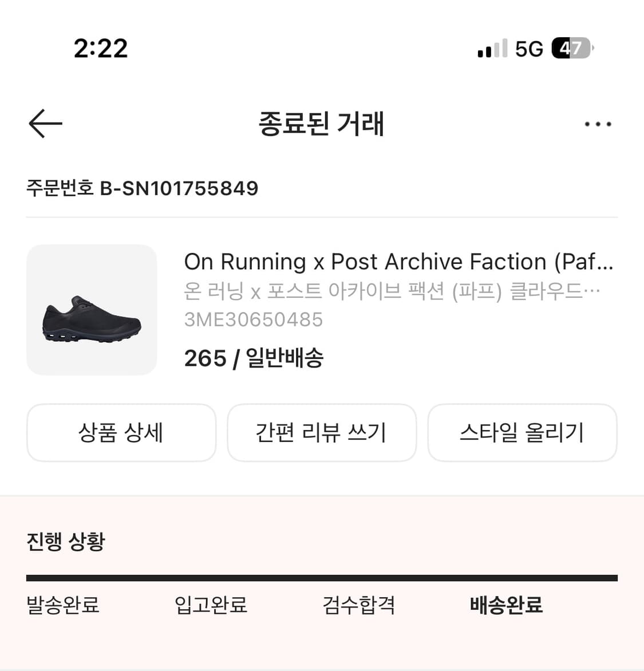Tap the 2:22 status bar clock
Image resolution: width=644 pixels, height=671 pixels.
[101, 49]
